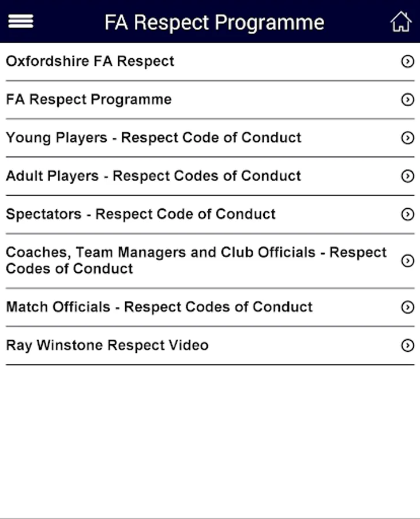Viewport: 420px width, 519px height.
Task: View Adult Players - Respect Codes of Conduct
Action: click(x=153, y=176)
